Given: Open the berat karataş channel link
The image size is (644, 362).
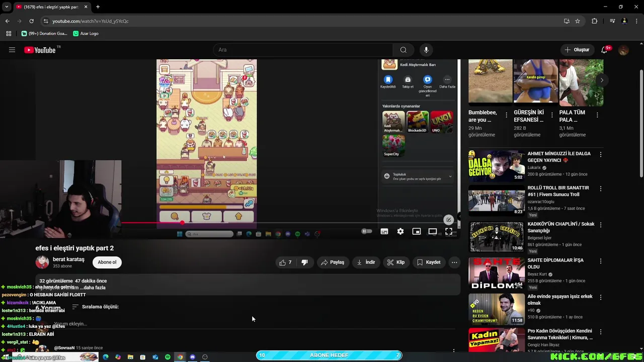Looking at the screenshot, I should (x=68, y=259).
